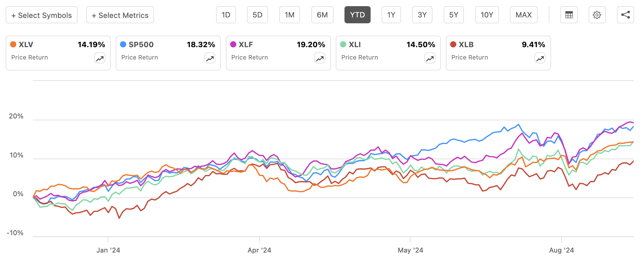Open chart settings gear icon
Viewport: 644px width, 266px height.
tap(597, 15)
